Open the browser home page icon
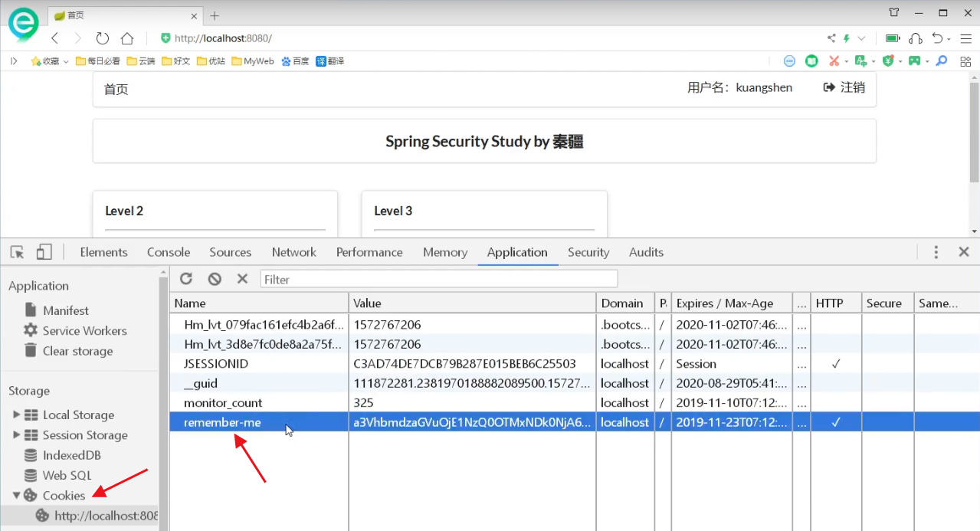 [127, 38]
